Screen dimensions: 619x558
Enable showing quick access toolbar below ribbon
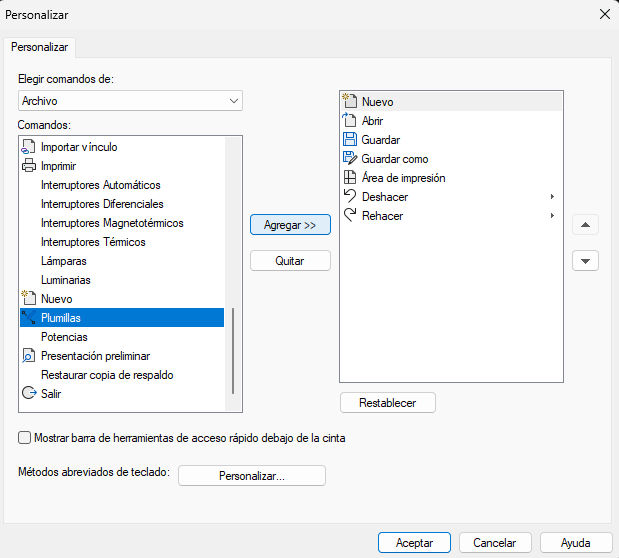[24, 437]
